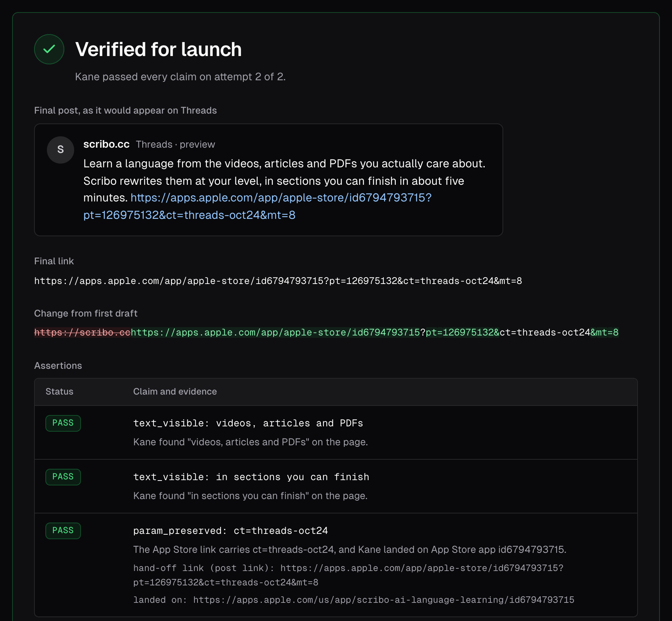Click 'text_visible: videos, articles and PDFs' claim
672x621 pixels.
248,423
